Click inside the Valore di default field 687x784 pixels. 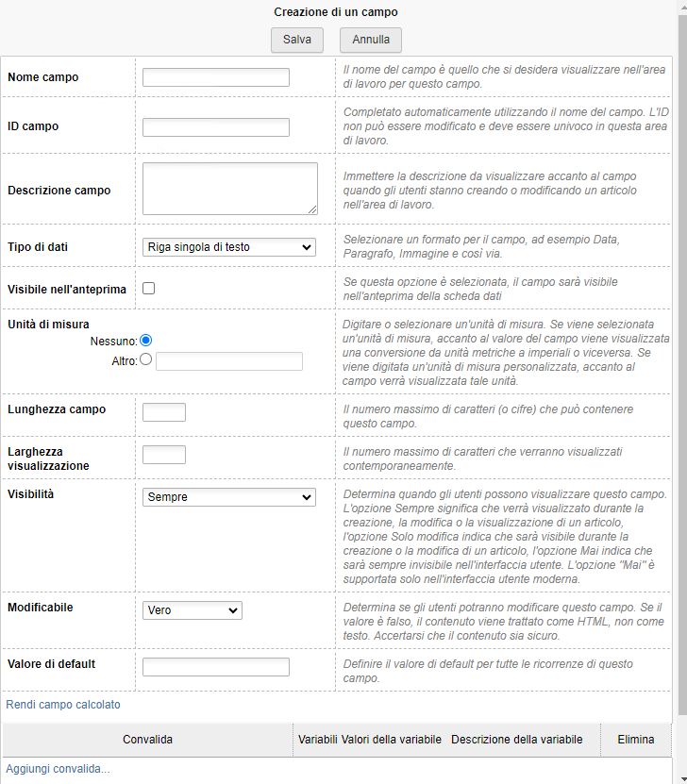pos(215,666)
